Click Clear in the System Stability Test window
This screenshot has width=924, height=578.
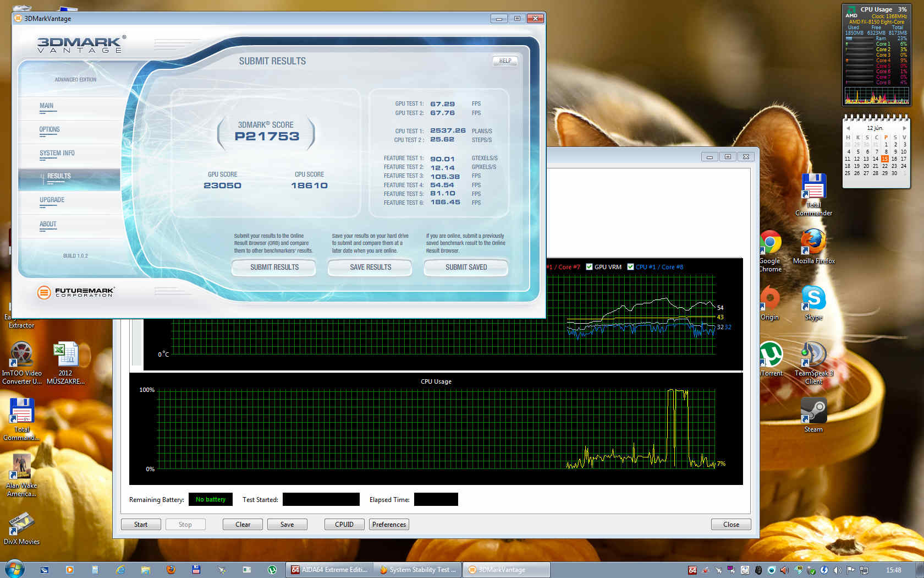point(243,525)
